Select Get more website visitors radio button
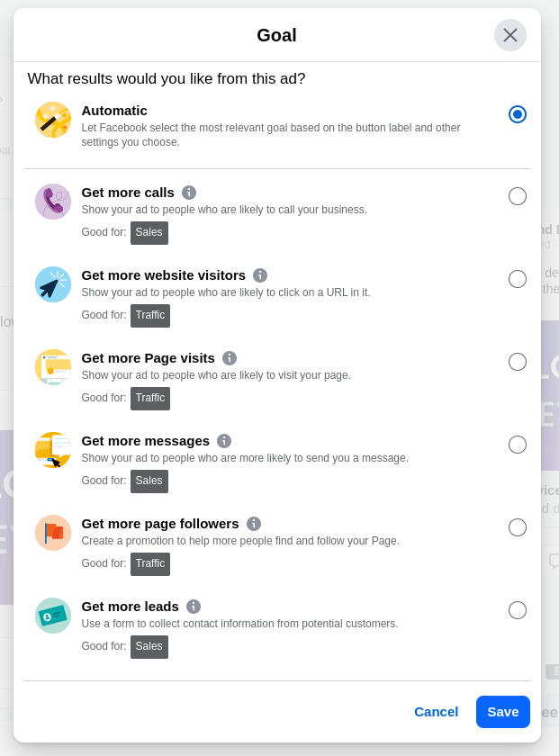 point(517,279)
